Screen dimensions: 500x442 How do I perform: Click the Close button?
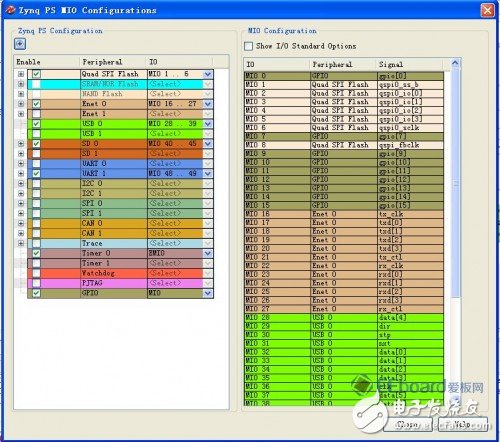(x=407, y=424)
